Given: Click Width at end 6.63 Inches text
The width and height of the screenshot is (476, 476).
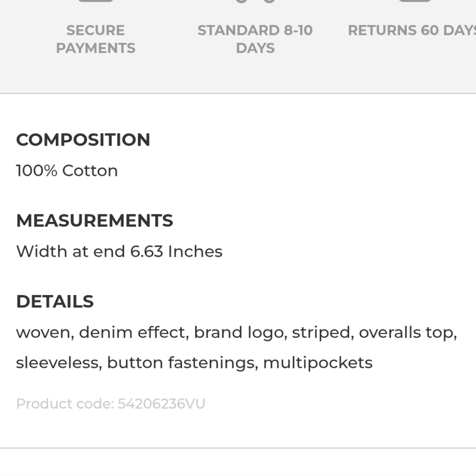Looking at the screenshot, I should 119,252.
